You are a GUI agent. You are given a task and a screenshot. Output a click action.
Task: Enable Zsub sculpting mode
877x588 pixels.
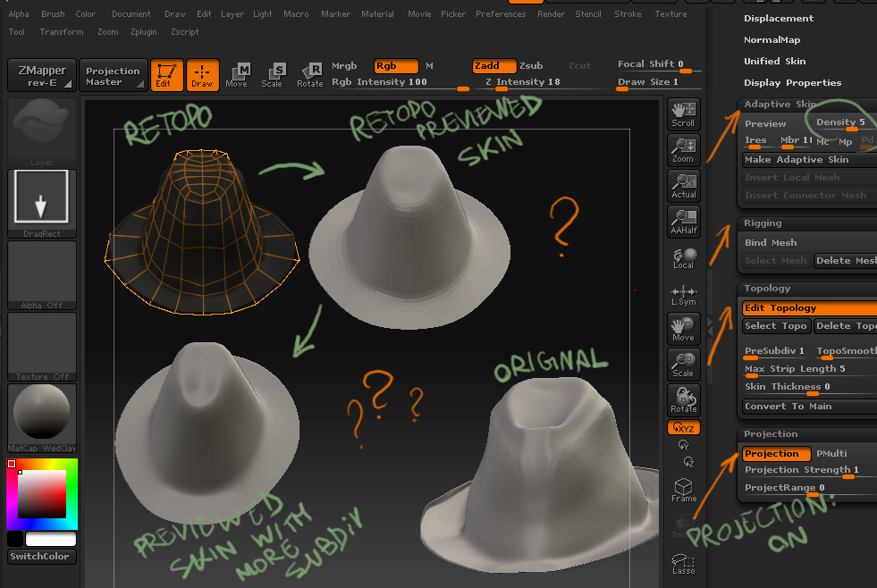(531, 65)
